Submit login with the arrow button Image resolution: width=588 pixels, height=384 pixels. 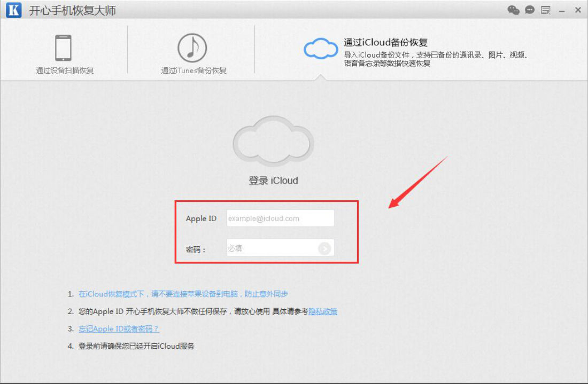(x=324, y=248)
